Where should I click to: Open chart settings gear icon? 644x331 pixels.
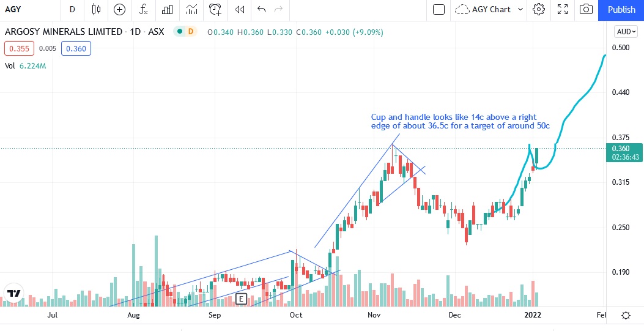(538, 9)
